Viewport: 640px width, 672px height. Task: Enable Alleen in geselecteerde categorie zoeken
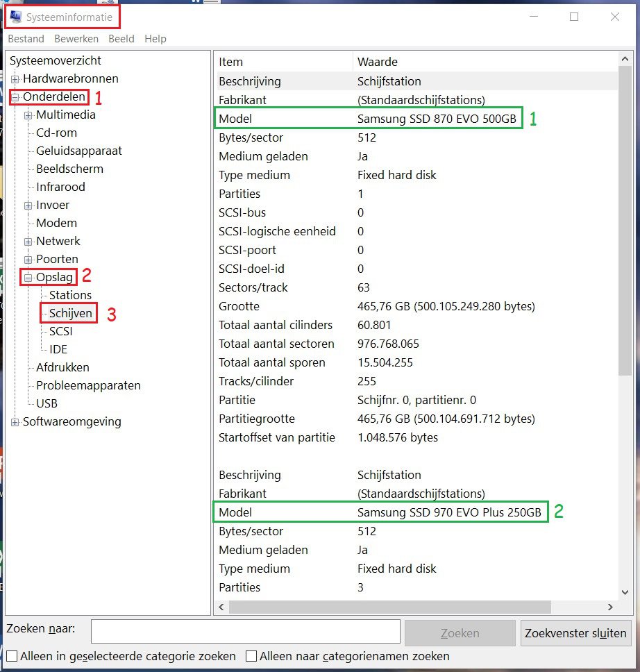tap(12, 656)
